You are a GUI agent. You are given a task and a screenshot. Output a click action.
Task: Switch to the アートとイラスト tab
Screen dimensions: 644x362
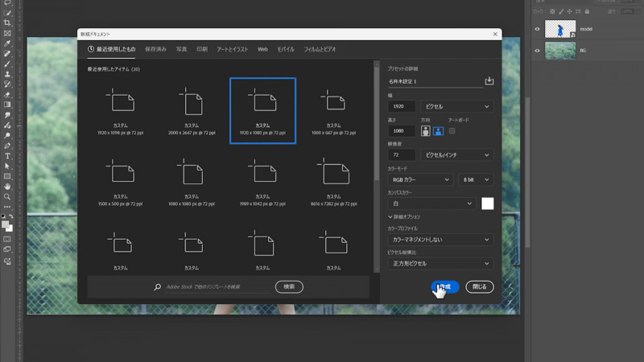tap(233, 49)
